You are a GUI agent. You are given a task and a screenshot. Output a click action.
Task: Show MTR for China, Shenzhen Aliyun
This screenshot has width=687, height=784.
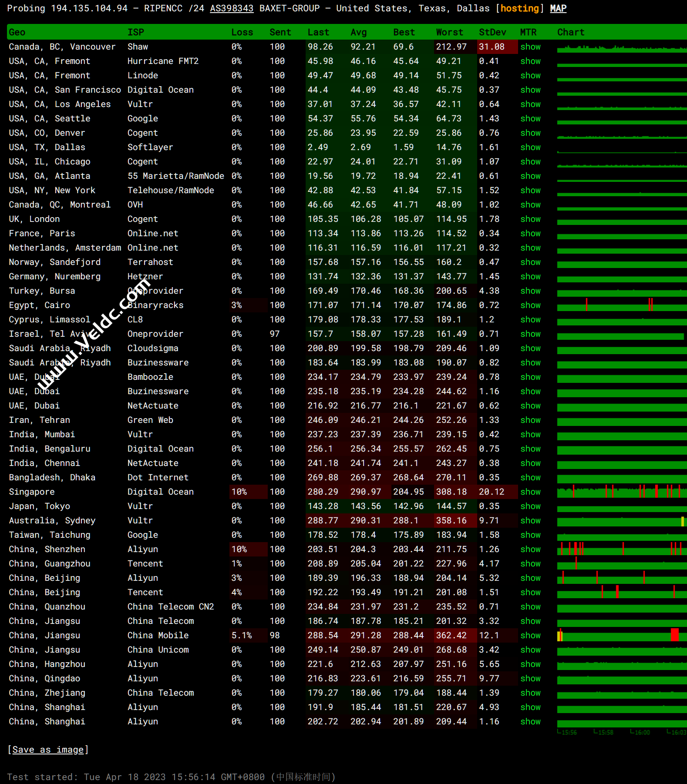click(x=530, y=549)
